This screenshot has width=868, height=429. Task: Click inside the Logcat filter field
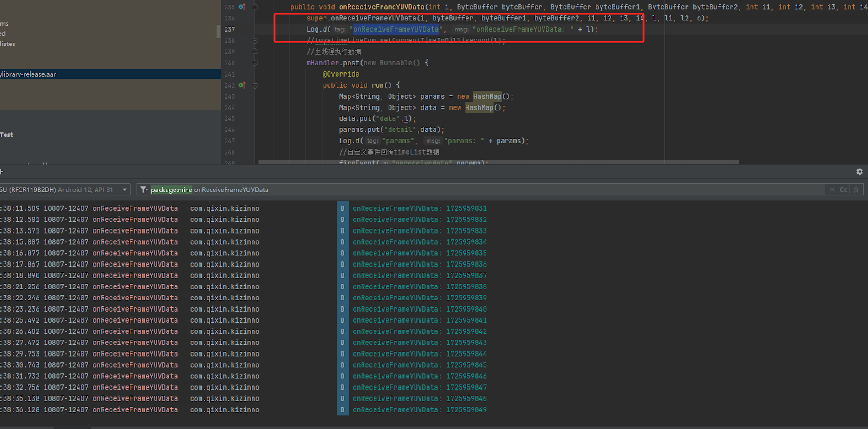464,189
